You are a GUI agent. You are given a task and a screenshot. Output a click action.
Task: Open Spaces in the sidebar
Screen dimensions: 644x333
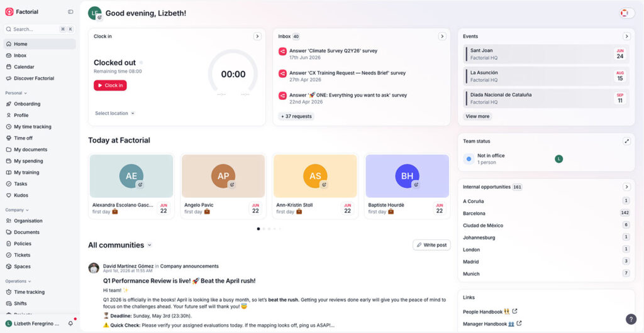coord(40,266)
